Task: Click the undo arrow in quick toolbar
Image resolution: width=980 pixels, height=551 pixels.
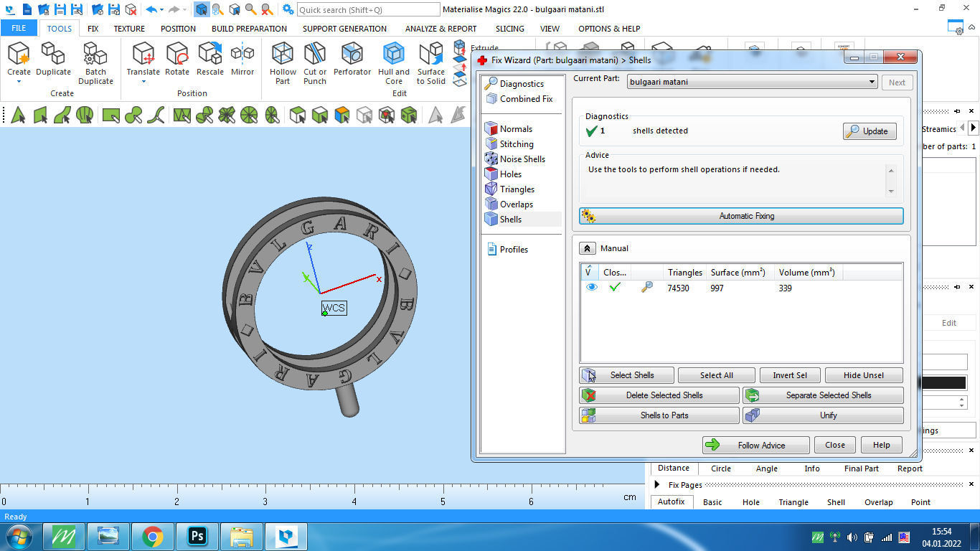Action: (151, 9)
